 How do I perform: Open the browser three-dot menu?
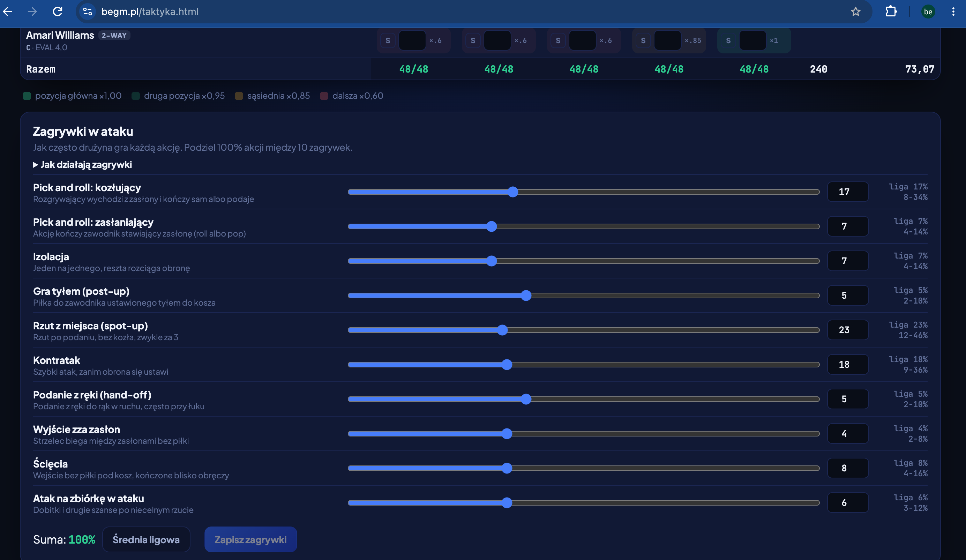click(x=953, y=12)
